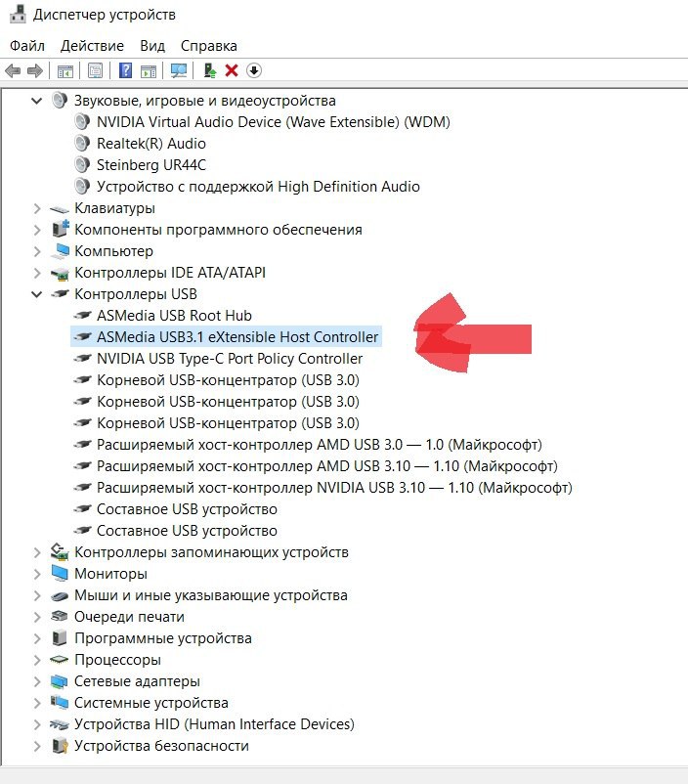Expand the Контроллеры запоминающих устройств node
Viewport: 688px width, 784px height.
36,552
